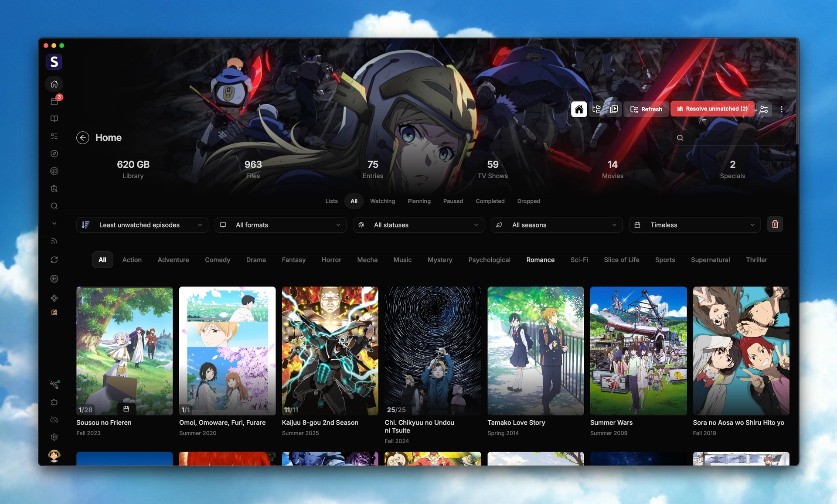Viewport: 837px width, 504px height.
Task: Filter by the Adventure genre
Action: click(173, 260)
